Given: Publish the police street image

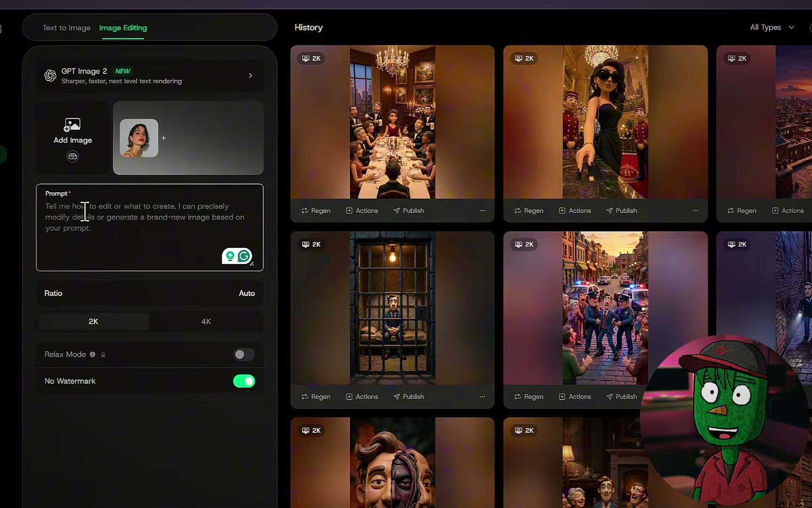Looking at the screenshot, I should click(x=622, y=397).
